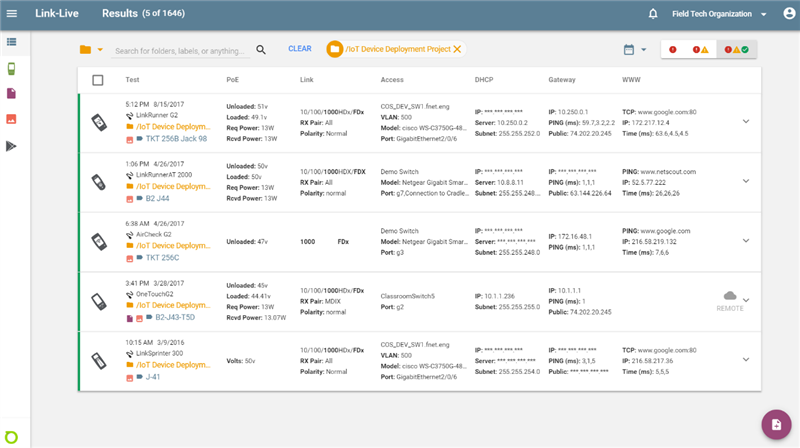Open the purple files sidebar icon
The image size is (800, 448).
(x=12, y=94)
